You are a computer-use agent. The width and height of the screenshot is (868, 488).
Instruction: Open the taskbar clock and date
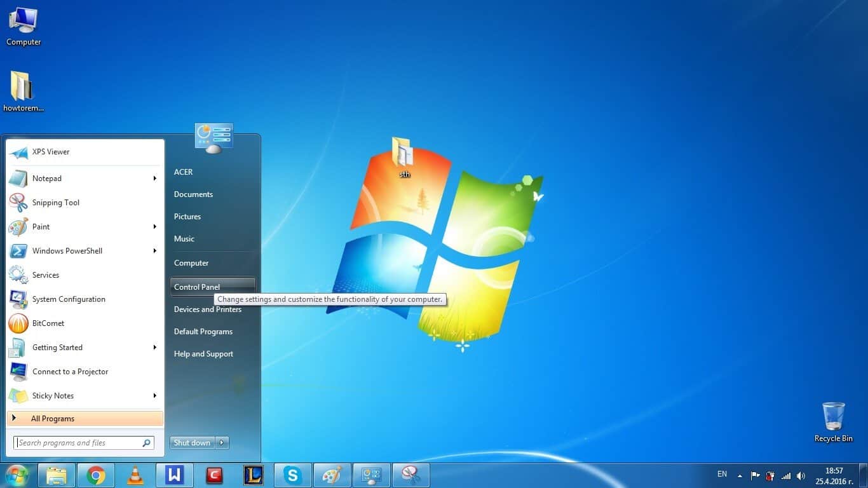point(834,475)
